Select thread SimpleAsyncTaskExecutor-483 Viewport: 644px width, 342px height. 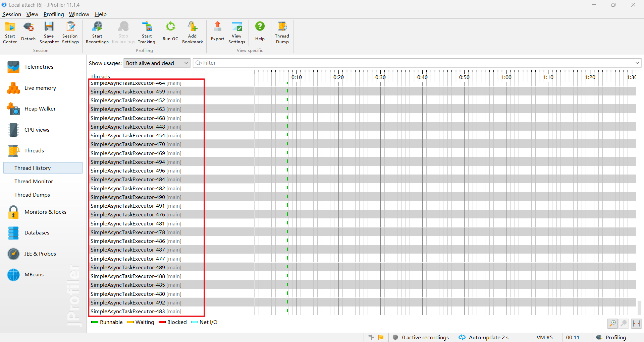click(x=136, y=311)
